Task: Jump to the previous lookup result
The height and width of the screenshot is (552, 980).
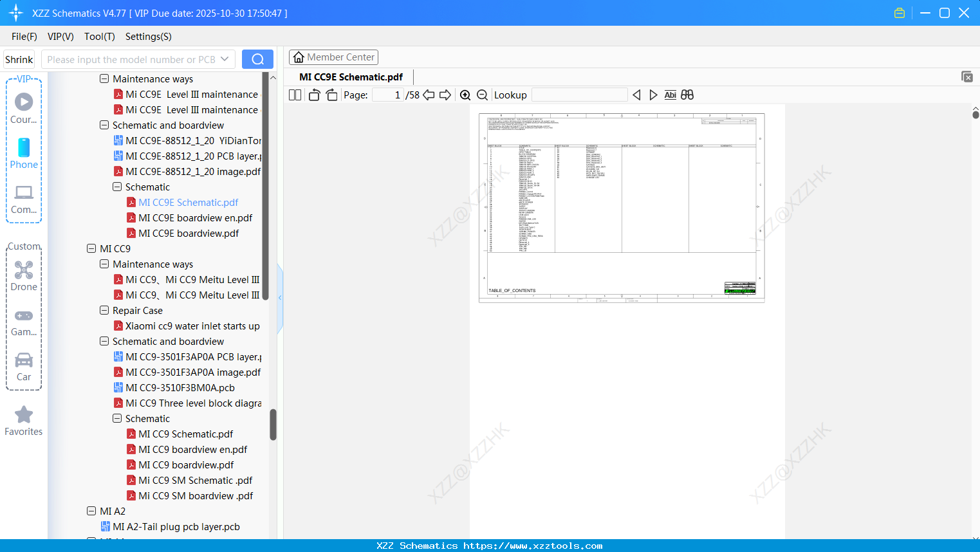Action: coord(636,95)
